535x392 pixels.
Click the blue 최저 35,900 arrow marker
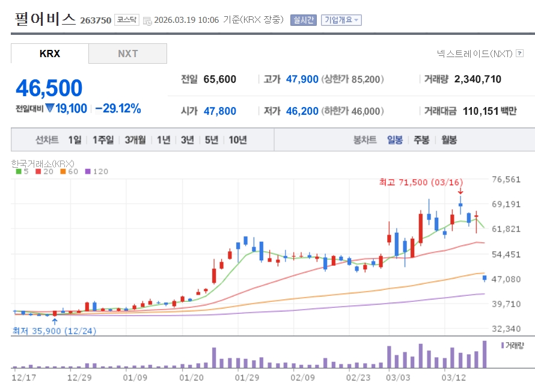55,322
